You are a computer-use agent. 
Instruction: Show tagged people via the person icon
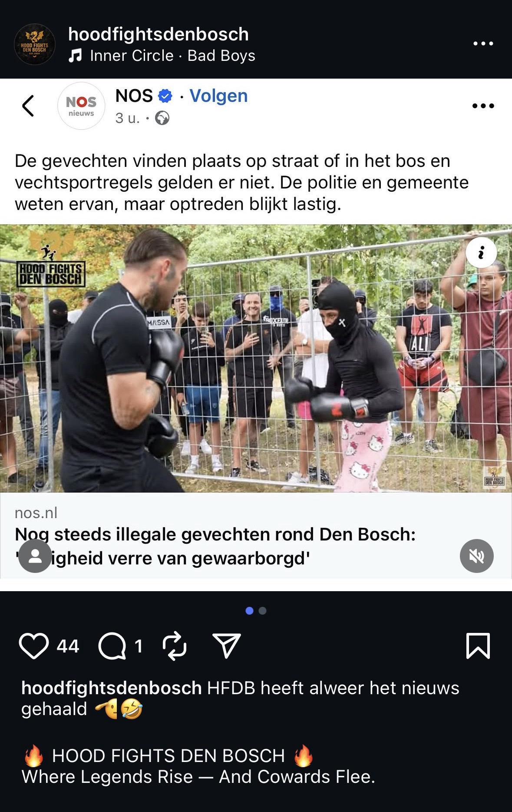pyautogui.click(x=35, y=556)
